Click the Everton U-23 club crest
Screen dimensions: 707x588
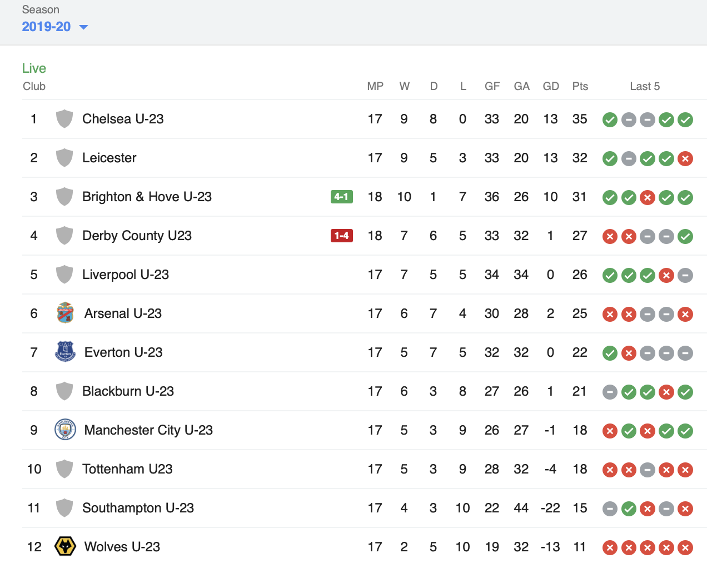65,352
